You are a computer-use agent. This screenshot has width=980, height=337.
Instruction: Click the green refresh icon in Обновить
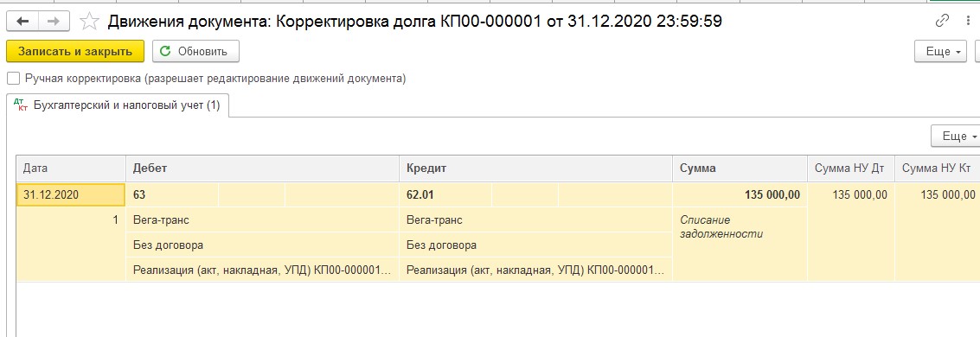(x=165, y=51)
